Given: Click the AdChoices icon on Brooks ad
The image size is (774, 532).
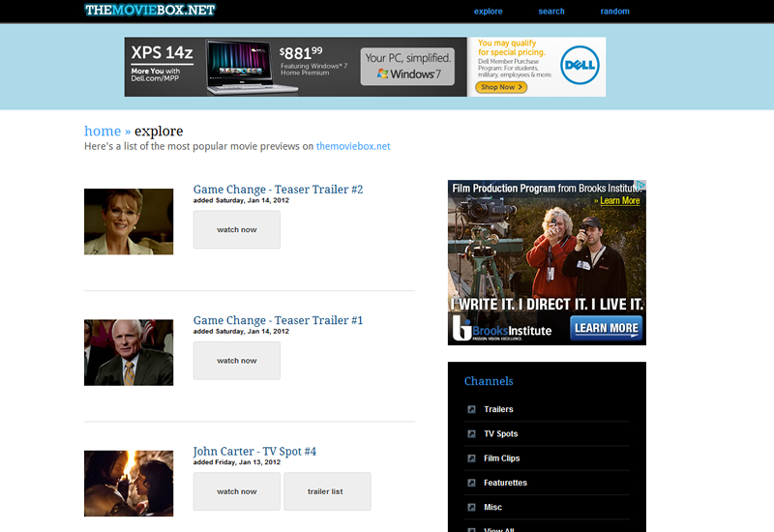Looking at the screenshot, I should [640, 185].
